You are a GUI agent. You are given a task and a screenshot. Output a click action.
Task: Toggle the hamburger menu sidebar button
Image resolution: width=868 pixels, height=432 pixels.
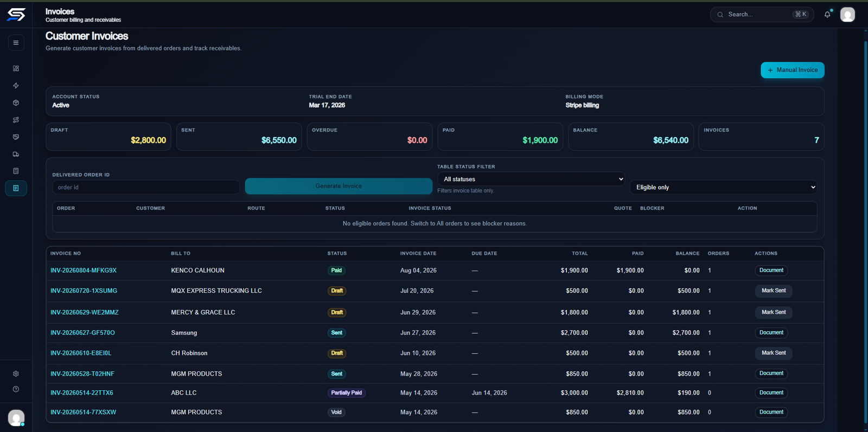click(16, 42)
